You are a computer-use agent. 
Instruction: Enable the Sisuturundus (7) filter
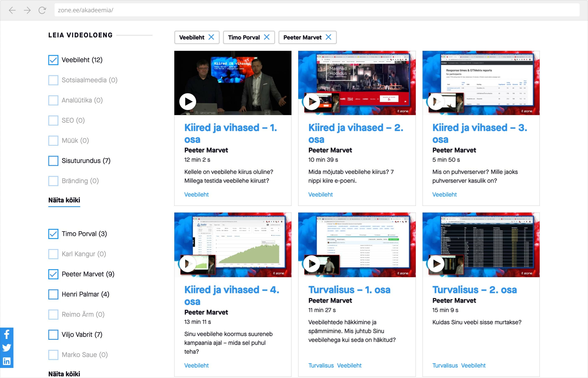(x=53, y=161)
